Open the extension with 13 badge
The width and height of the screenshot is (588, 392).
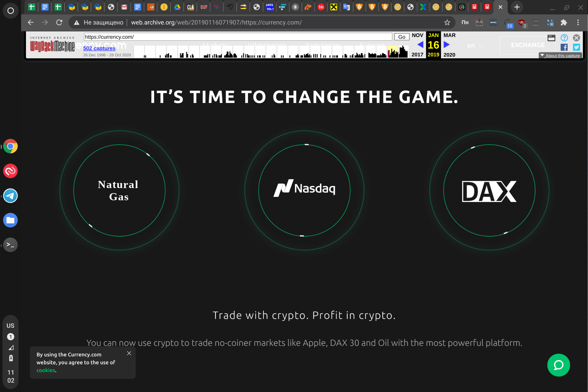508,23
